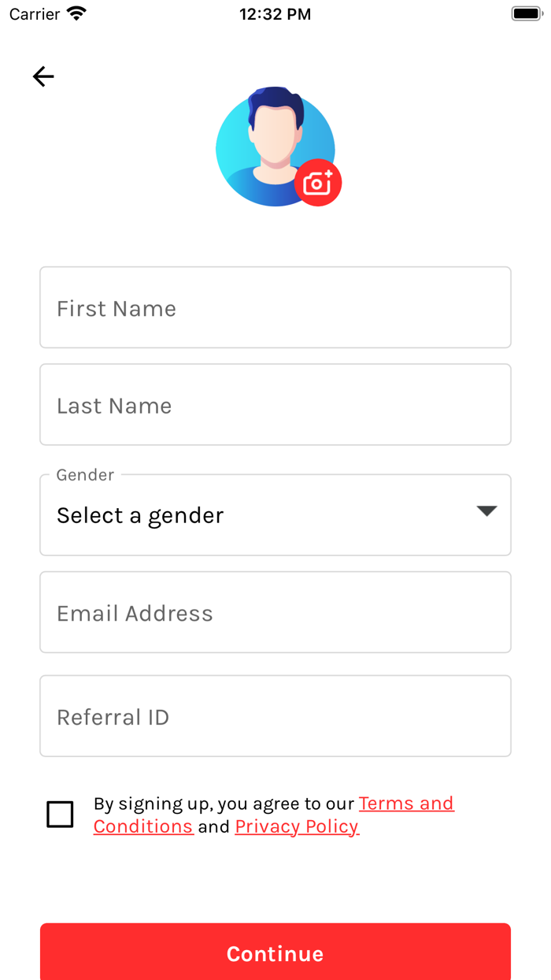Click the back arrow to return

pyautogui.click(x=43, y=76)
